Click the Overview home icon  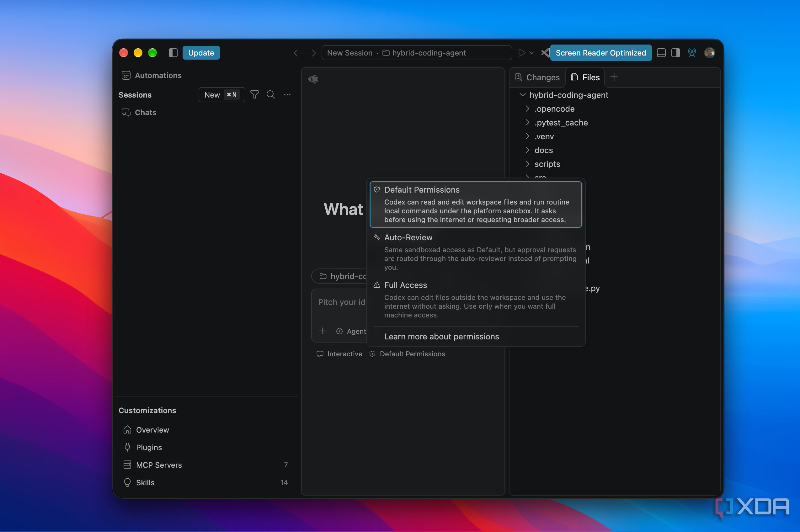127,429
